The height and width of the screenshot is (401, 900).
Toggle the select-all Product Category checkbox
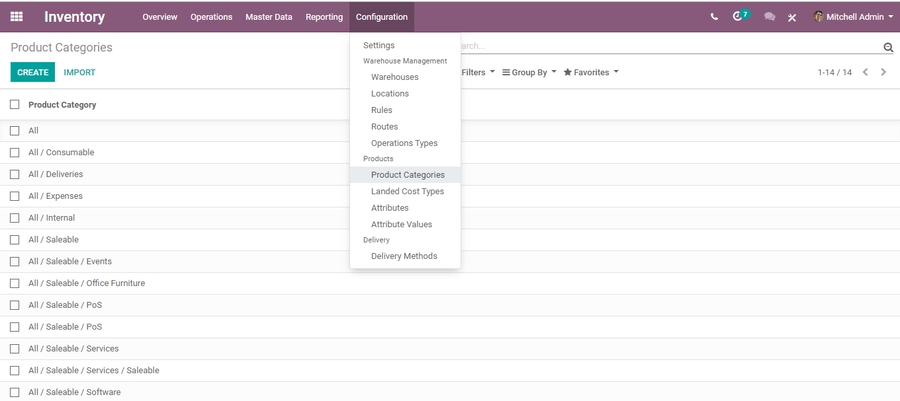click(x=15, y=105)
